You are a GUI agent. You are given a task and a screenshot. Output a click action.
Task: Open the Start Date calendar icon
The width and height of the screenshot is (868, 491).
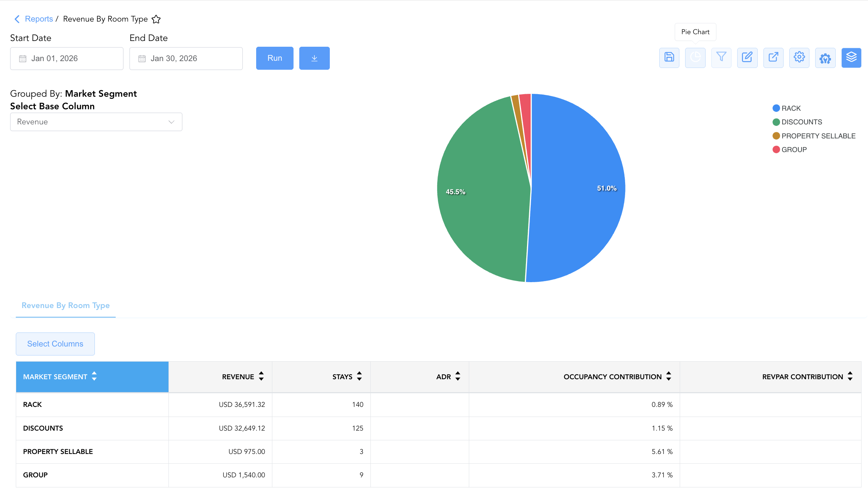point(23,59)
